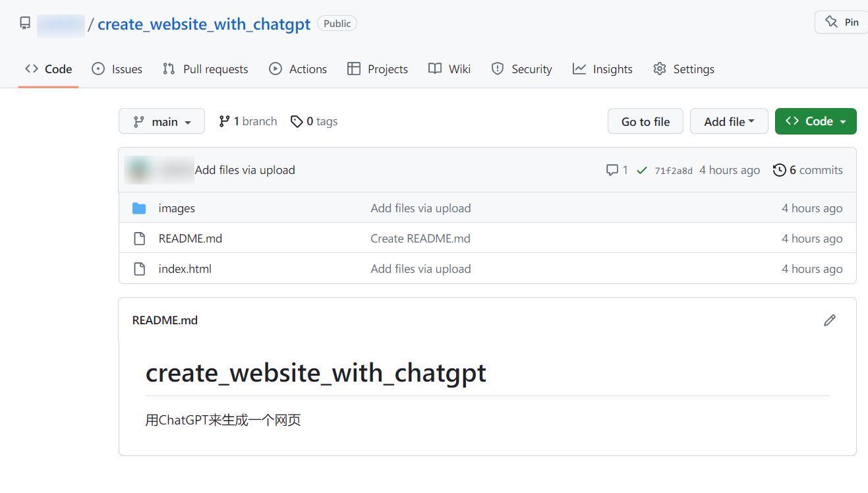
Task: View the 1 branch link
Action: (248, 121)
